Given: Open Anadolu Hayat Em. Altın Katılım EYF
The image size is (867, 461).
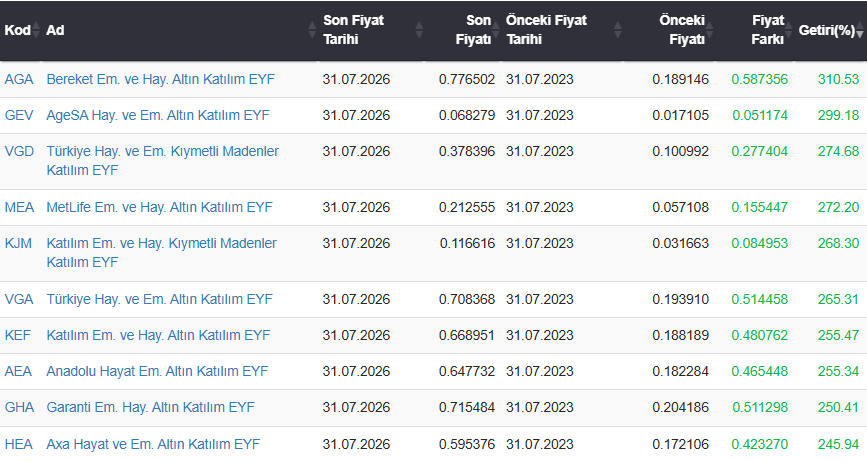Looking at the screenshot, I should pyautogui.click(x=157, y=371).
